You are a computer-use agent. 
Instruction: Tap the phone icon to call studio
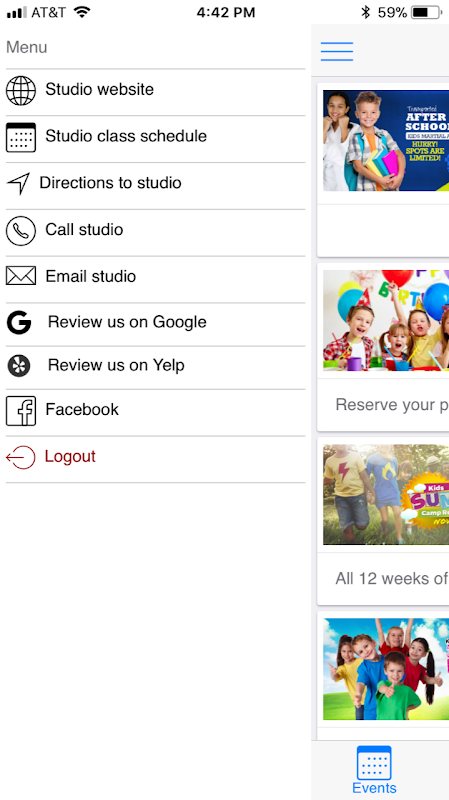coord(21,231)
